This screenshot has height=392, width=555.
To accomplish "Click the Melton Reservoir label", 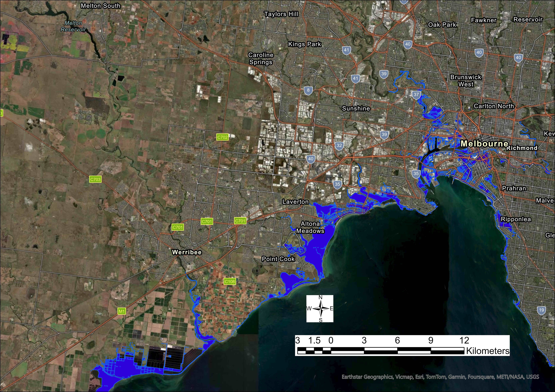I will point(73,26).
